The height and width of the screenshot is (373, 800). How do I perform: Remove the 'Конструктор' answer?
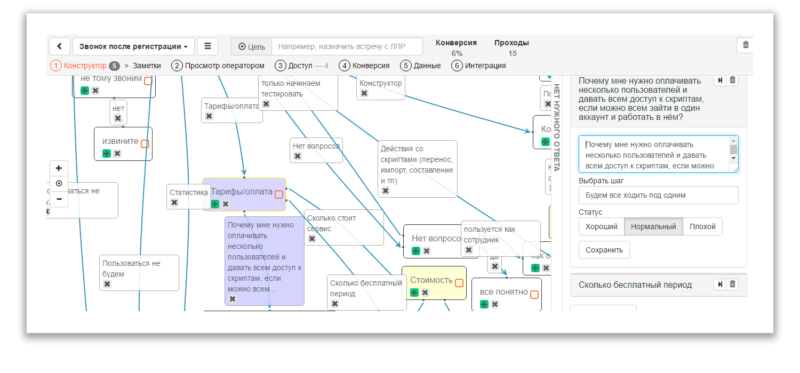pyautogui.click(x=364, y=93)
